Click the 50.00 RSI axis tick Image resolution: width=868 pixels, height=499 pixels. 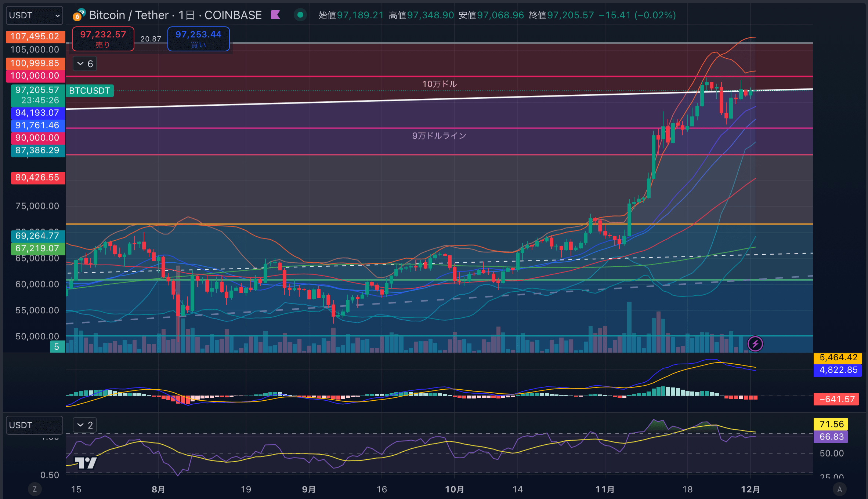point(832,453)
